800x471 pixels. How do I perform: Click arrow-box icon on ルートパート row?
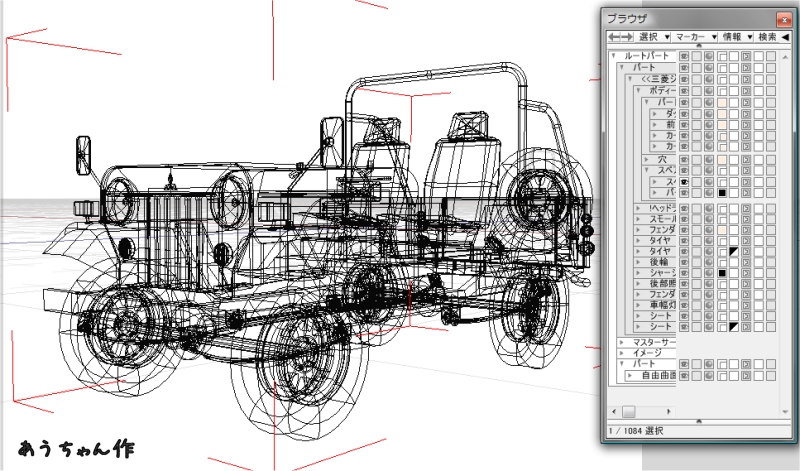pos(746,56)
